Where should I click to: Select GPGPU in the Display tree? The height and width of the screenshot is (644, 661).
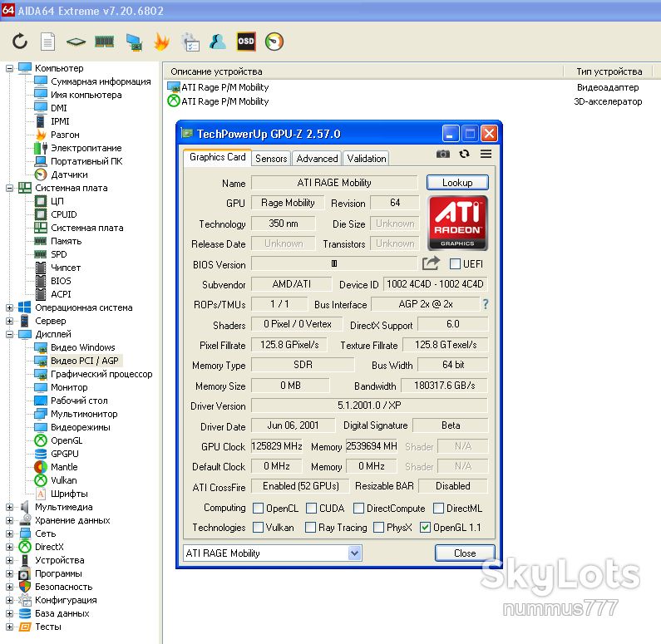(65, 454)
